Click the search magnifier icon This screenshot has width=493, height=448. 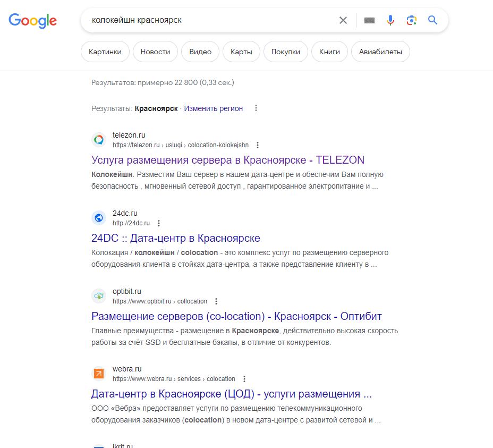432,20
